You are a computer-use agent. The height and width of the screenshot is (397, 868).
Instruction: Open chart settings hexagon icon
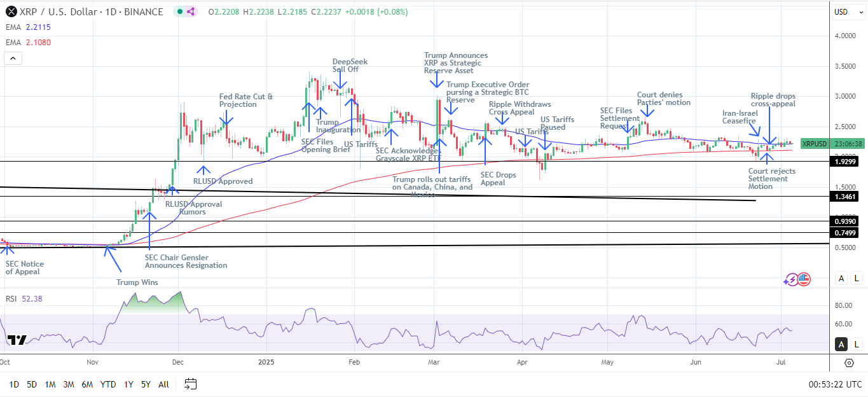coord(849,363)
